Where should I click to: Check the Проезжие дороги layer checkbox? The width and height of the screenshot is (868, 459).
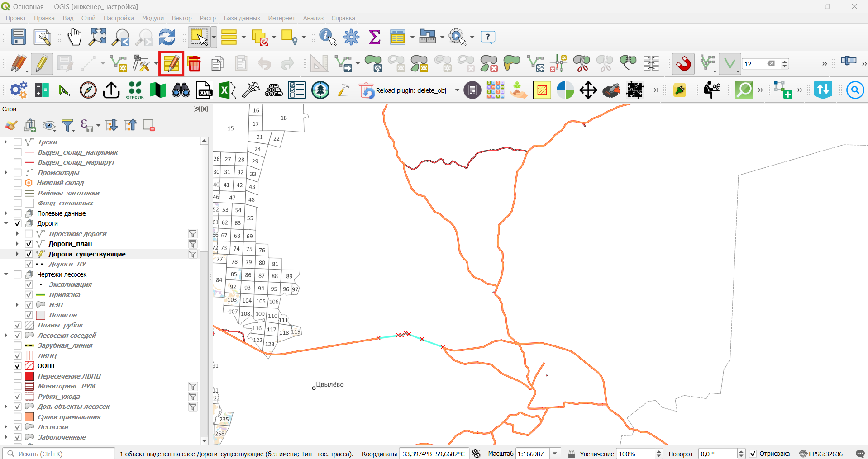pyautogui.click(x=29, y=234)
